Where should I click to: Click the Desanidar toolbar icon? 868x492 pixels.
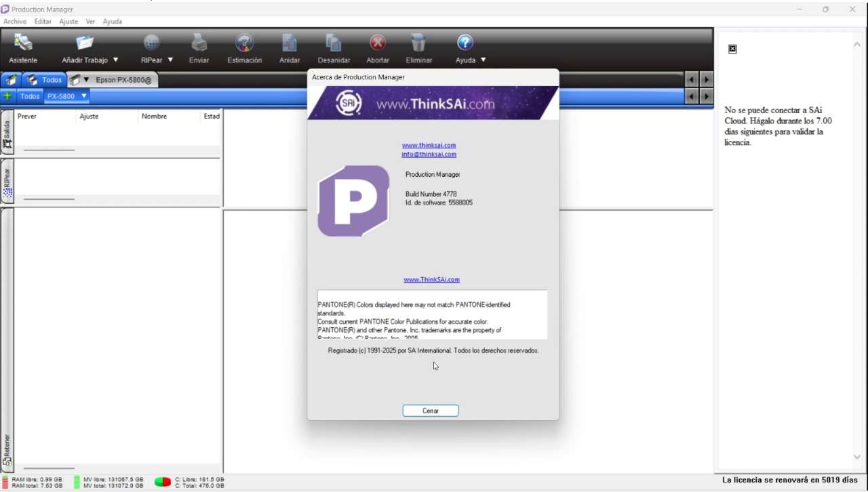click(334, 43)
